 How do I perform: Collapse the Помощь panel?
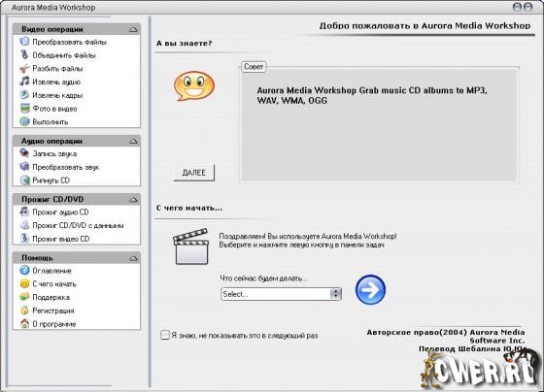click(133, 258)
